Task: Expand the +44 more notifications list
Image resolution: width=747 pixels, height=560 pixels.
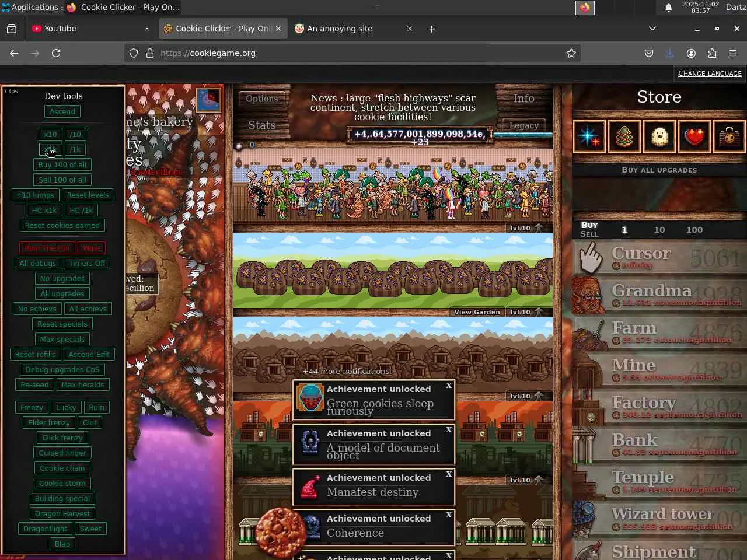Action: click(347, 371)
